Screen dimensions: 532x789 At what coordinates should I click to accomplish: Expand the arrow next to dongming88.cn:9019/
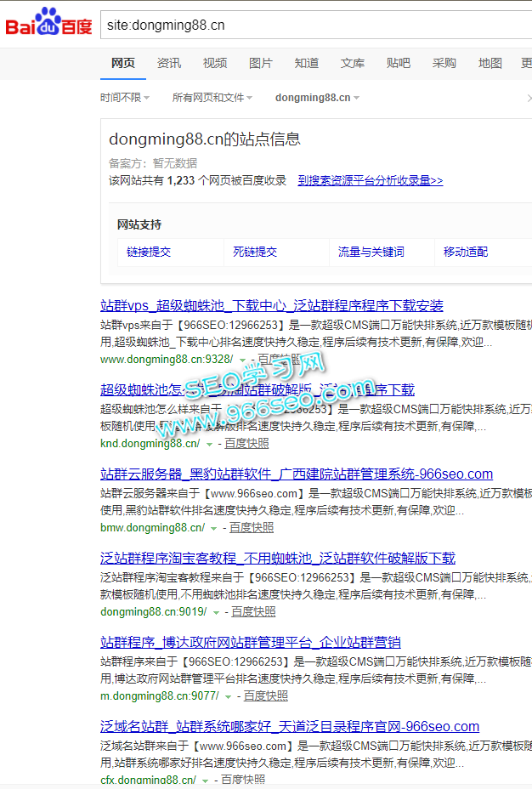(216, 613)
